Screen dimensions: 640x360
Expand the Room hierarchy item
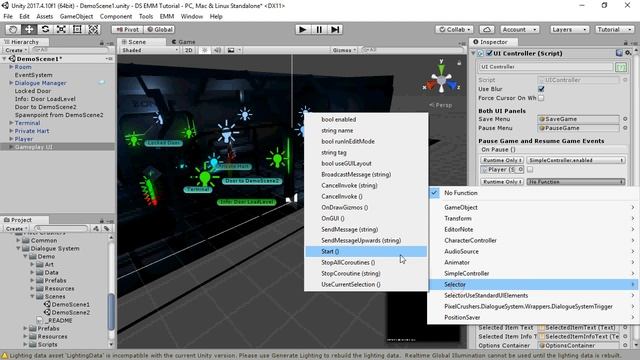click(11, 67)
